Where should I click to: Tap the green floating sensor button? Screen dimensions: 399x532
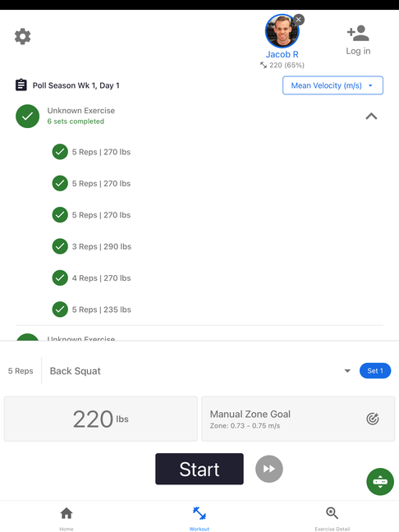click(x=380, y=481)
